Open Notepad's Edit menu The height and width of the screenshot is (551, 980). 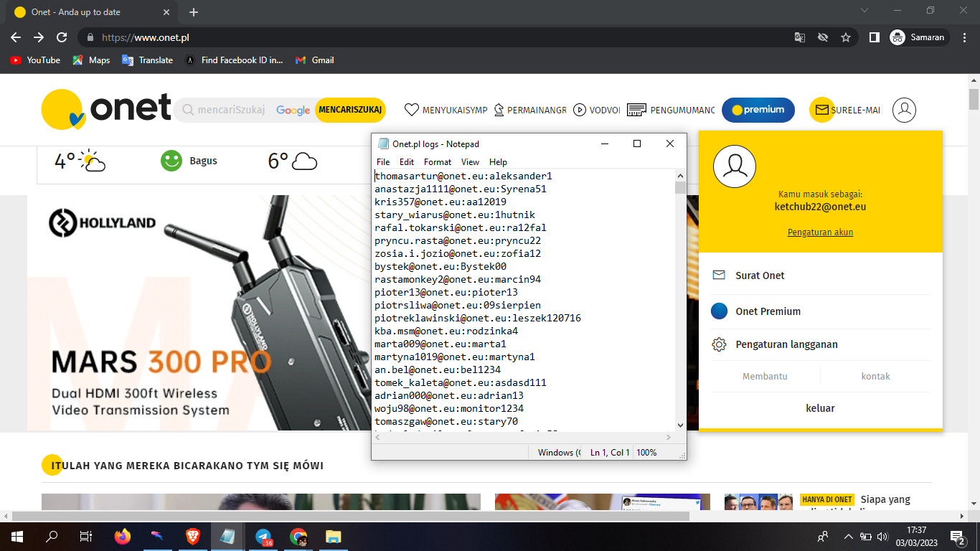click(407, 162)
